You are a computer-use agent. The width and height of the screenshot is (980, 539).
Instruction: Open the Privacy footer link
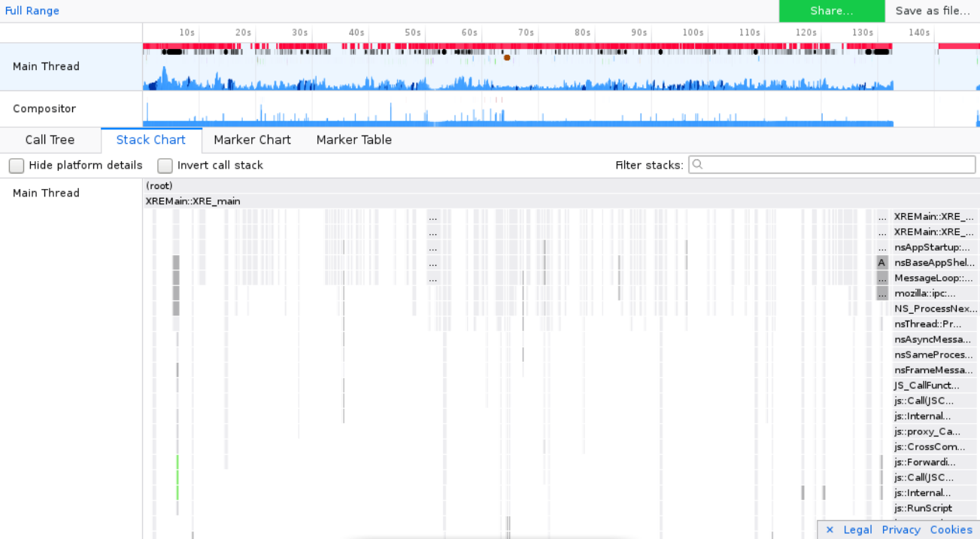pyautogui.click(x=901, y=530)
